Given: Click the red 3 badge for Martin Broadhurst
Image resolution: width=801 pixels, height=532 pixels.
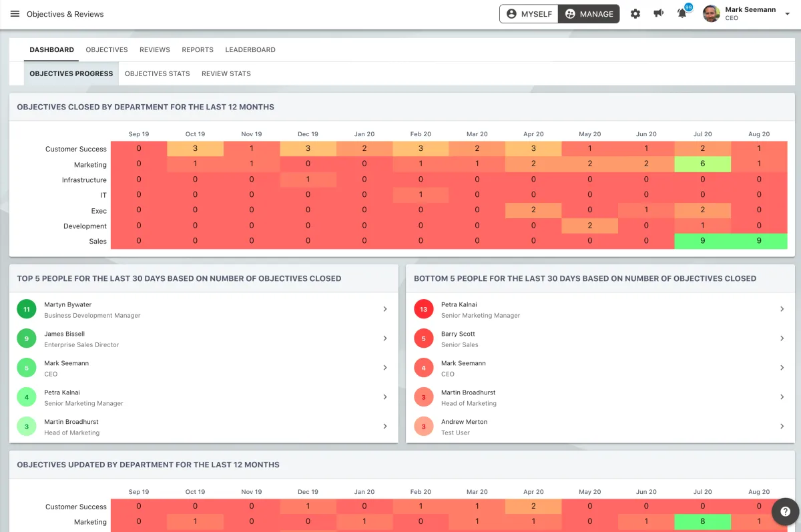Looking at the screenshot, I should click(x=424, y=398).
